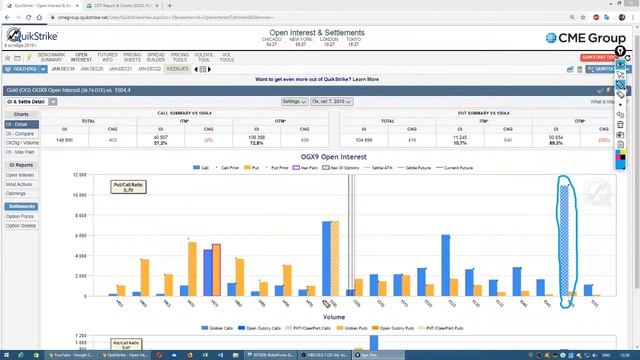The image size is (640, 360).
Task: Select the Epic Pen cursor tool
Action: [620, 75]
